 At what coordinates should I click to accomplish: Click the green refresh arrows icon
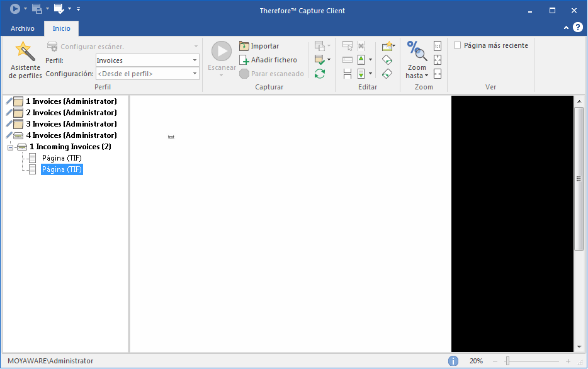[320, 74]
